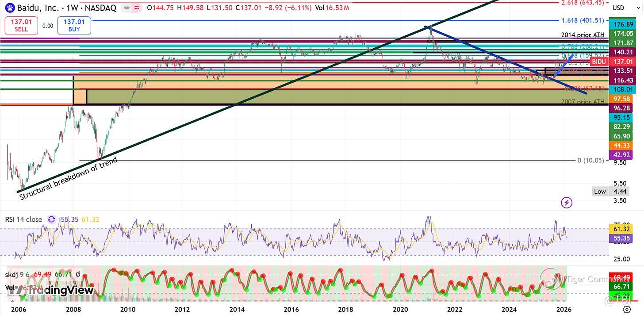Click the 2014 prior ATH annotation
The image size is (644, 315).
pos(583,35)
